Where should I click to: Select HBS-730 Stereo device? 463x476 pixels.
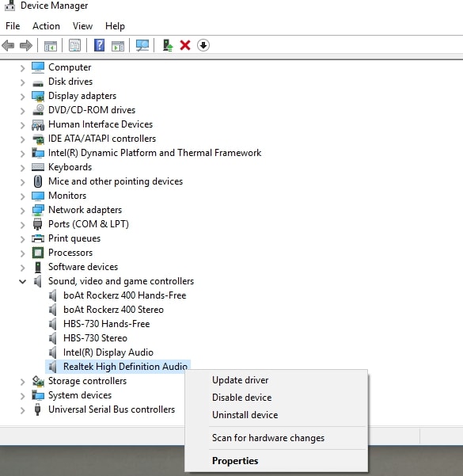[95, 338]
